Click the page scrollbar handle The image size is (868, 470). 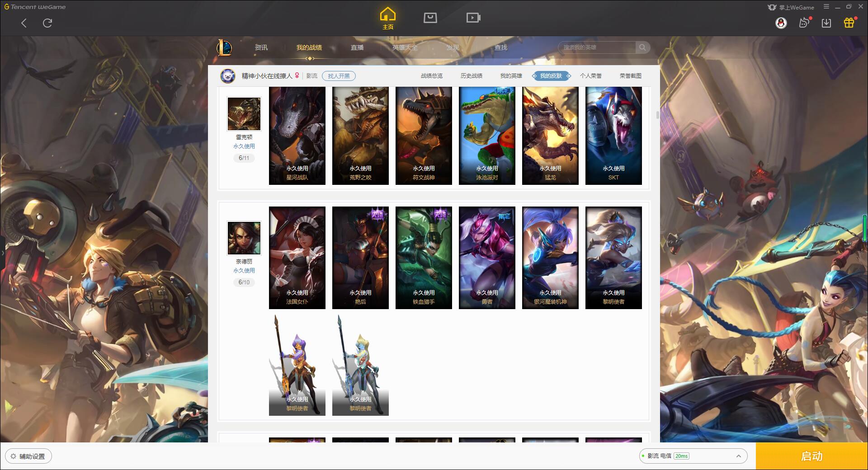[x=657, y=115]
